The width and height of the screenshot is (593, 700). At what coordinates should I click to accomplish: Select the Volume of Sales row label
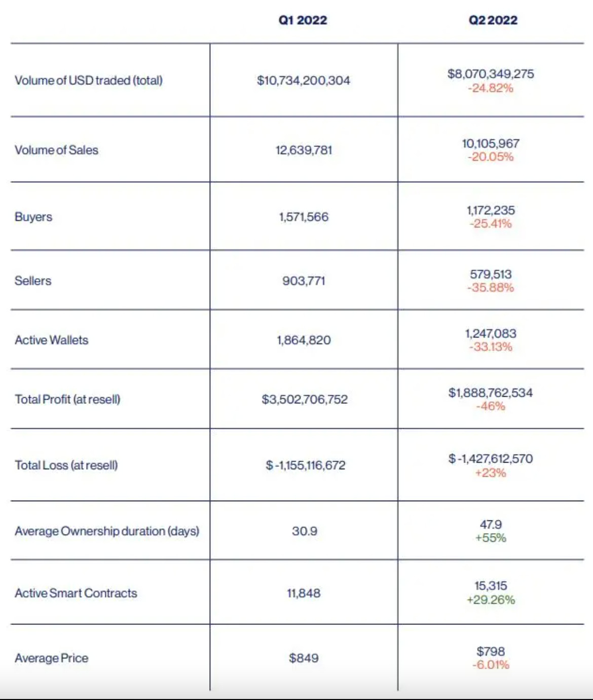(56, 150)
